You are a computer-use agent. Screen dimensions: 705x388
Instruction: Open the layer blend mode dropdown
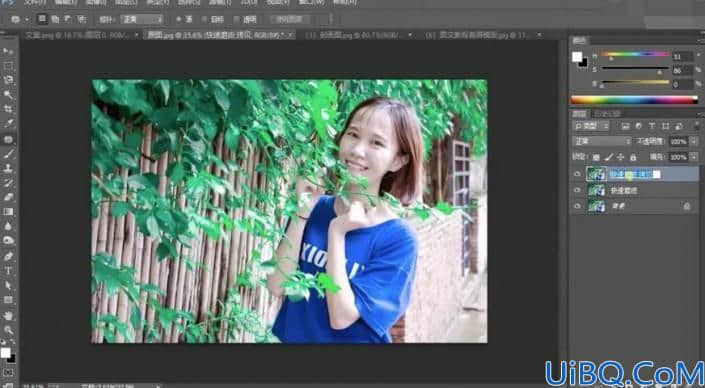coord(602,141)
